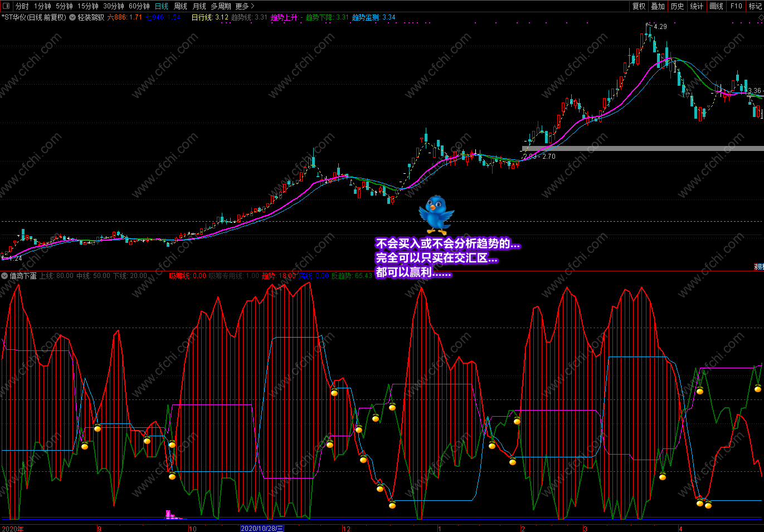Click the 4.29 high price marker
The height and width of the screenshot is (532, 764).
click(x=660, y=27)
